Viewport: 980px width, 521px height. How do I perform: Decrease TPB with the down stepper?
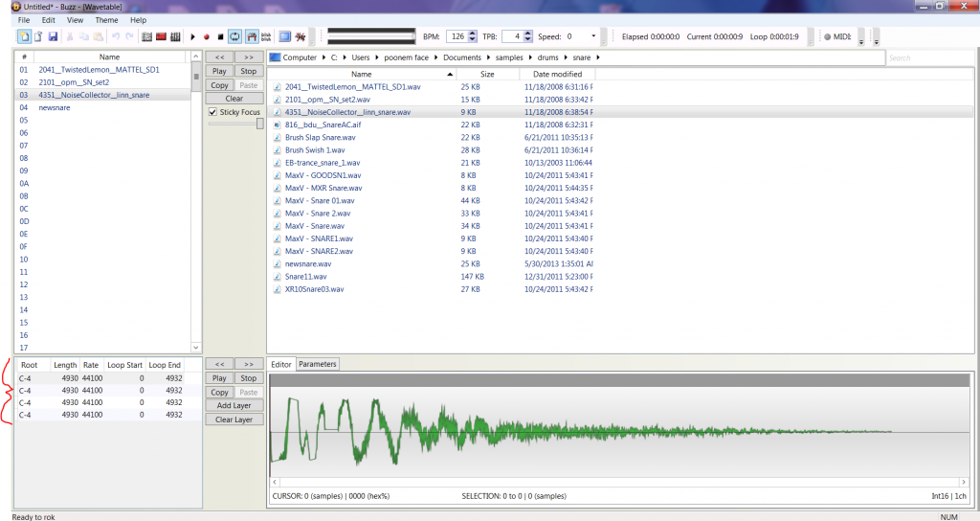click(528, 40)
